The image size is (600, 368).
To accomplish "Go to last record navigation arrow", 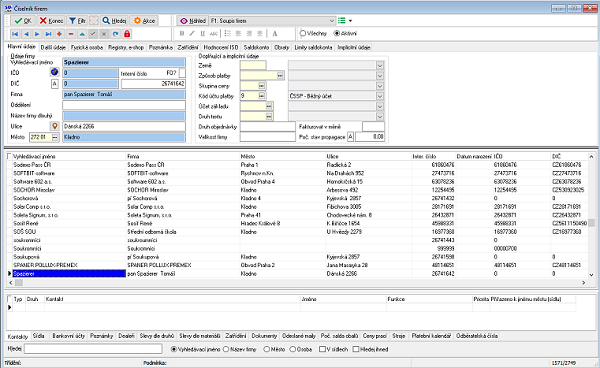I will click(48, 34).
